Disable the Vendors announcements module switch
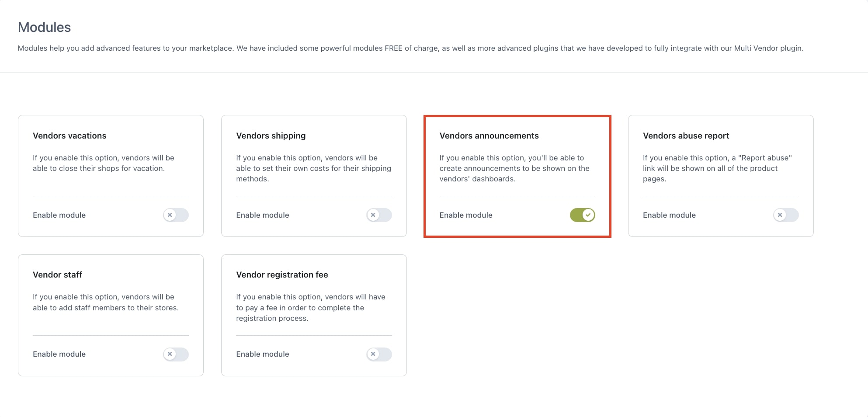Viewport: 868px width, 417px height. tap(582, 215)
